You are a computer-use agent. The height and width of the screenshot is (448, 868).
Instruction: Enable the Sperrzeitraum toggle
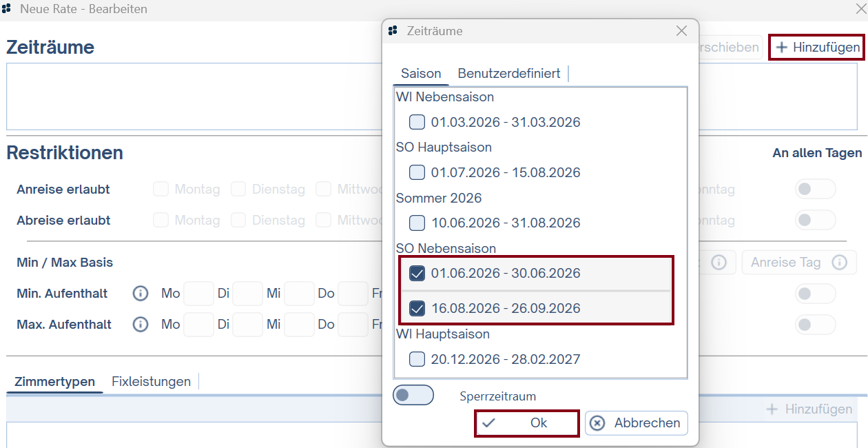click(413, 396)
